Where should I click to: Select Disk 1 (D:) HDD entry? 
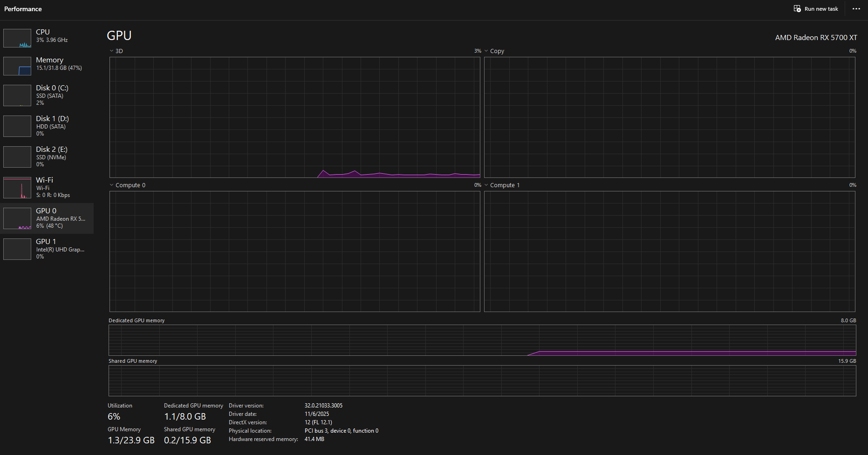click(47, 126)
